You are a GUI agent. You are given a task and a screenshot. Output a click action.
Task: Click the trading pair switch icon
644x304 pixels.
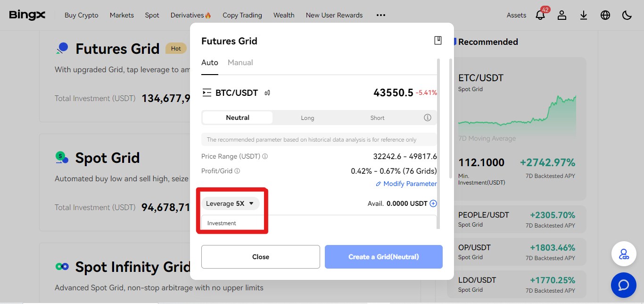click(x=206, y=93)
